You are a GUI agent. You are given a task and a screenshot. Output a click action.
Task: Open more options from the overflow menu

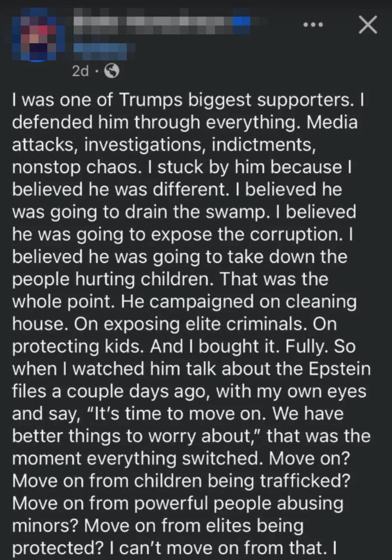(x=314, y=24)
